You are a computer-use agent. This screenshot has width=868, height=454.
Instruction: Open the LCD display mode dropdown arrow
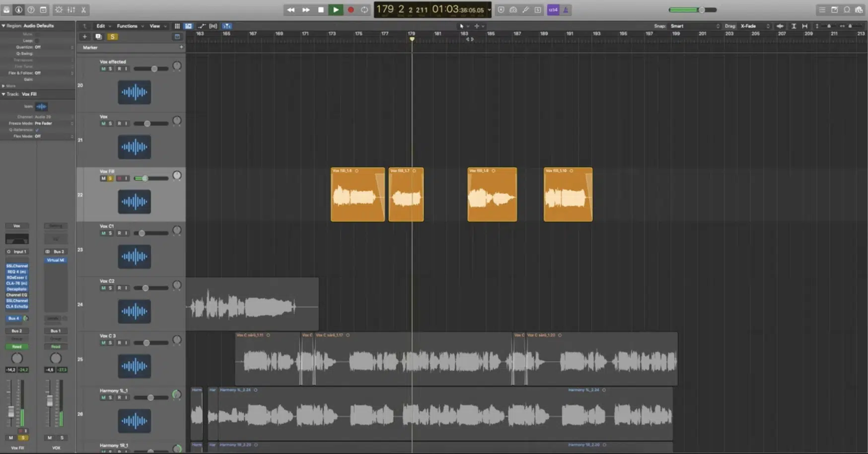pyautogui.click(x=489, y=9)
